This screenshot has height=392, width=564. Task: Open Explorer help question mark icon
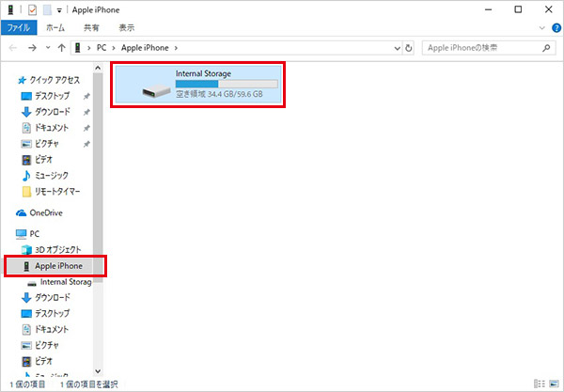click(x=556, y=28)
